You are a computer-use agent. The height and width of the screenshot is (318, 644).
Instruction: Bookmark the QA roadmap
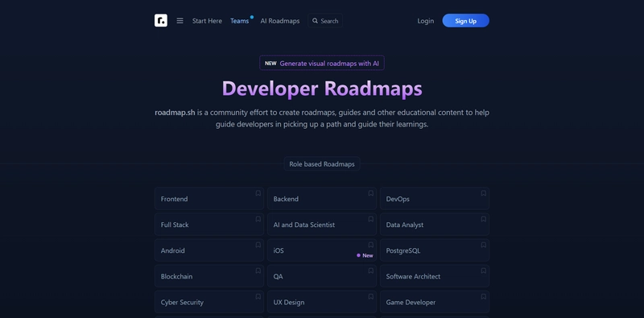370,271
